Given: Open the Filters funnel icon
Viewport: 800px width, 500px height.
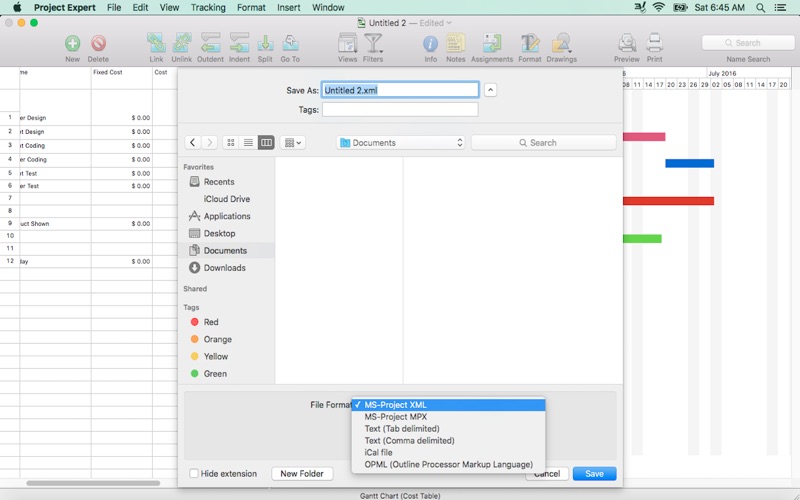Looking at the screenshot, I should point(373,43).
